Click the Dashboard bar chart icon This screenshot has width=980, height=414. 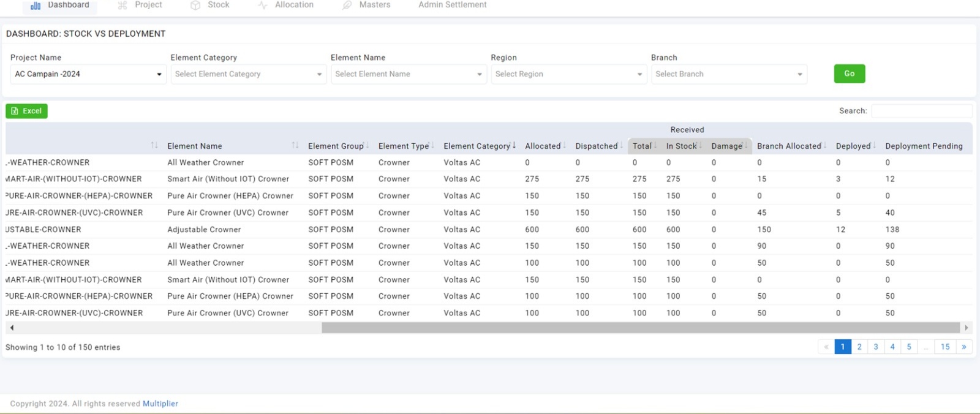tap(36, 6)
